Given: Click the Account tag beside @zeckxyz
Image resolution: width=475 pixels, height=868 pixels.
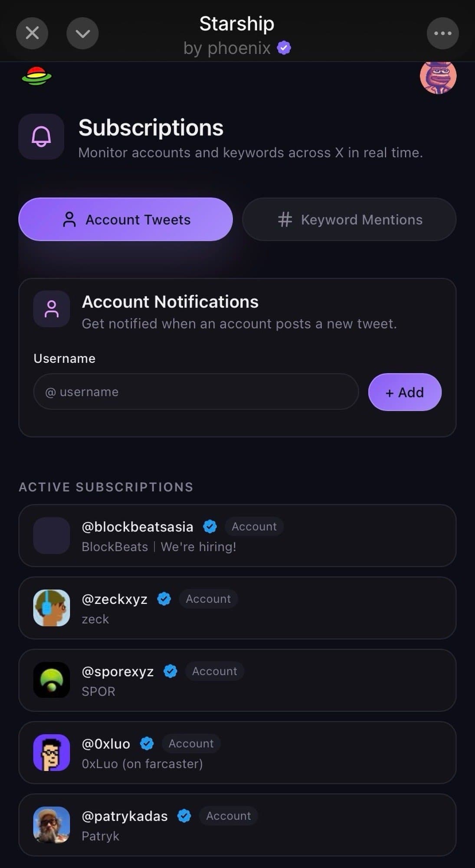Looking at the screenshot, I should tap(208, 599).
